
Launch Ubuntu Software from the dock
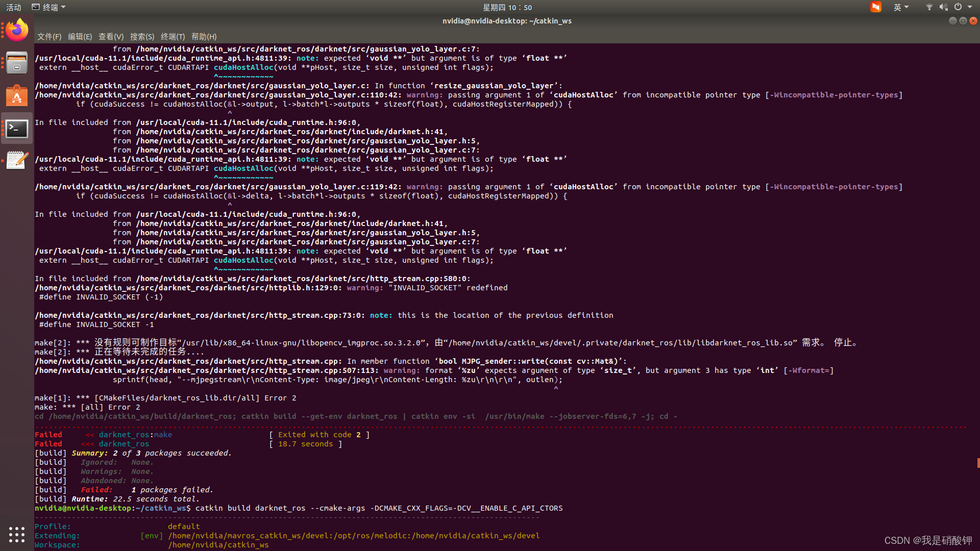point(17,95)
